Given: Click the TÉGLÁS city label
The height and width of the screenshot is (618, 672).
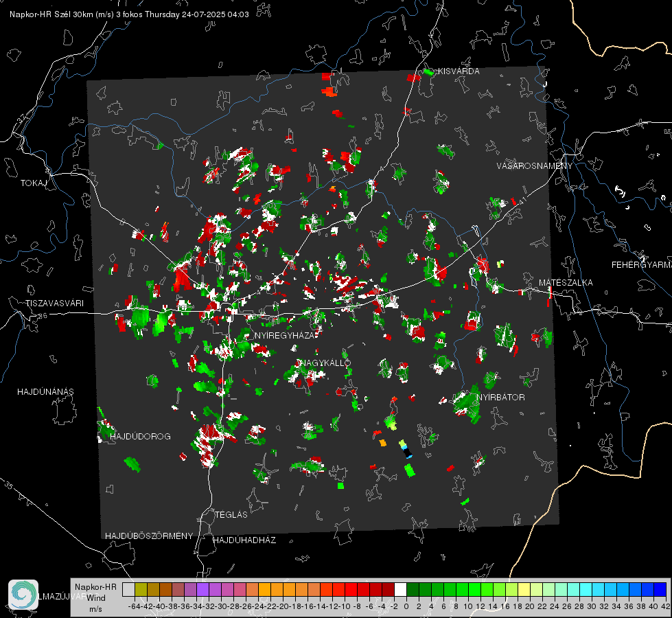Looking at the screenshot, I should click(231, 514).
